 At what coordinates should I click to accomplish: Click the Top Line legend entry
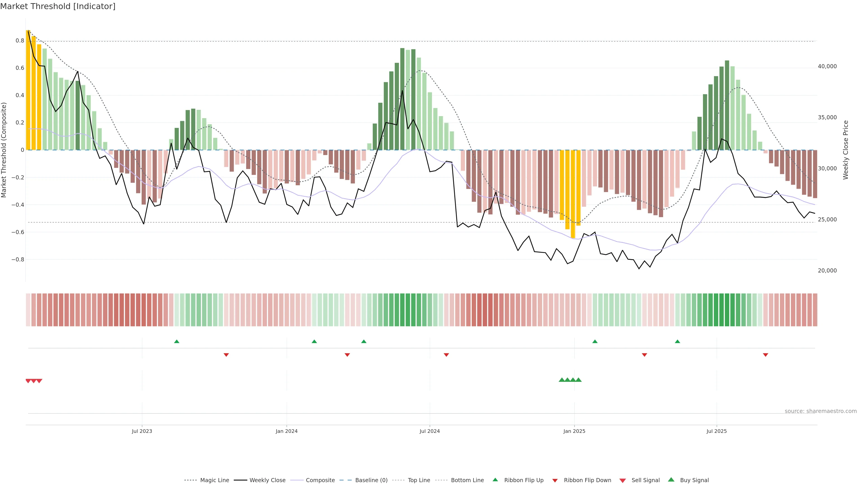tap(419, 480)
